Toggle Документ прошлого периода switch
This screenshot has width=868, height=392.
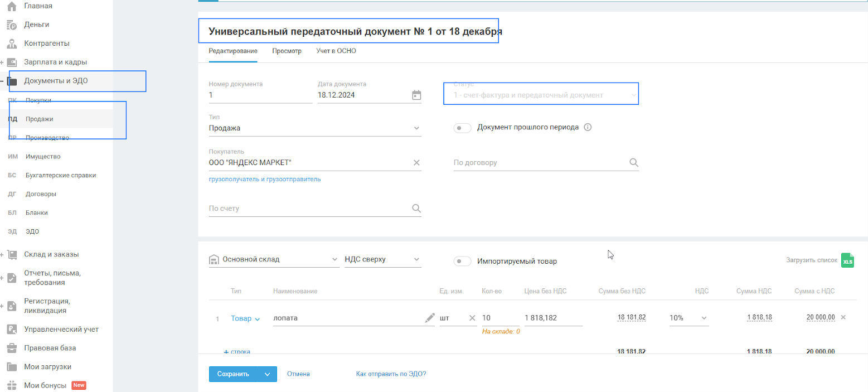pos(462,128)
